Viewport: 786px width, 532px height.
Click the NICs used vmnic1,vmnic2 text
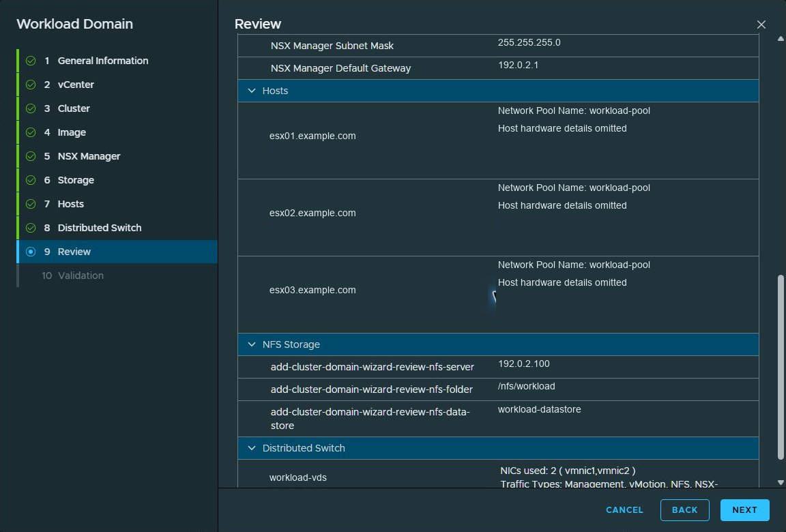coord(568,471)
